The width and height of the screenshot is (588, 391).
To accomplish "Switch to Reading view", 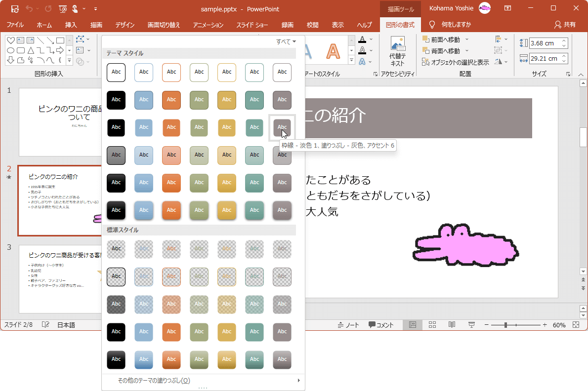I will click(x=452, y=325).
